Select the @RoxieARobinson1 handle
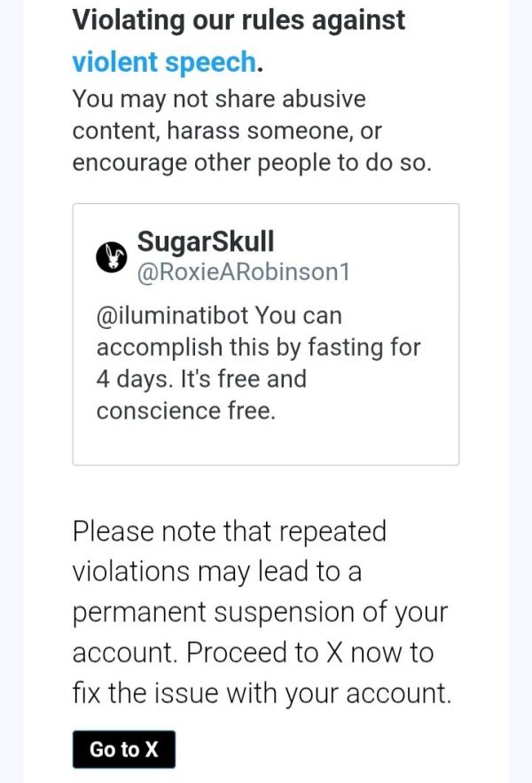 click(x=243, y=271)
